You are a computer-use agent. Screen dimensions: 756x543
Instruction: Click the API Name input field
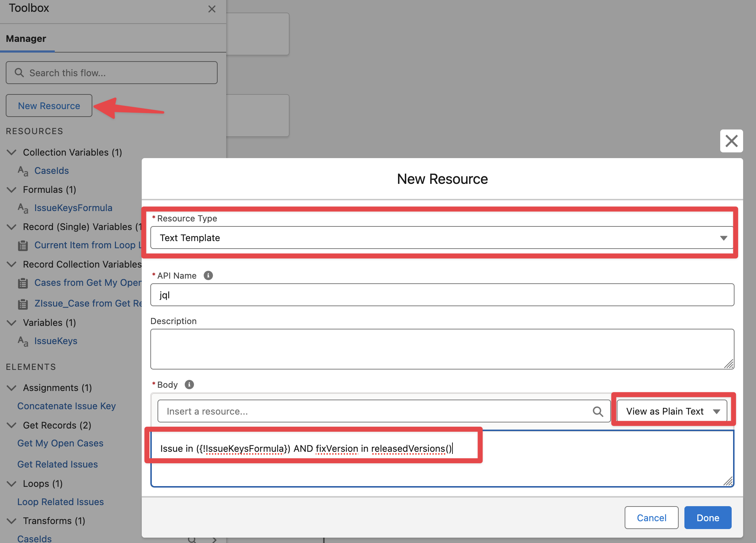click(x=442, y=295)
